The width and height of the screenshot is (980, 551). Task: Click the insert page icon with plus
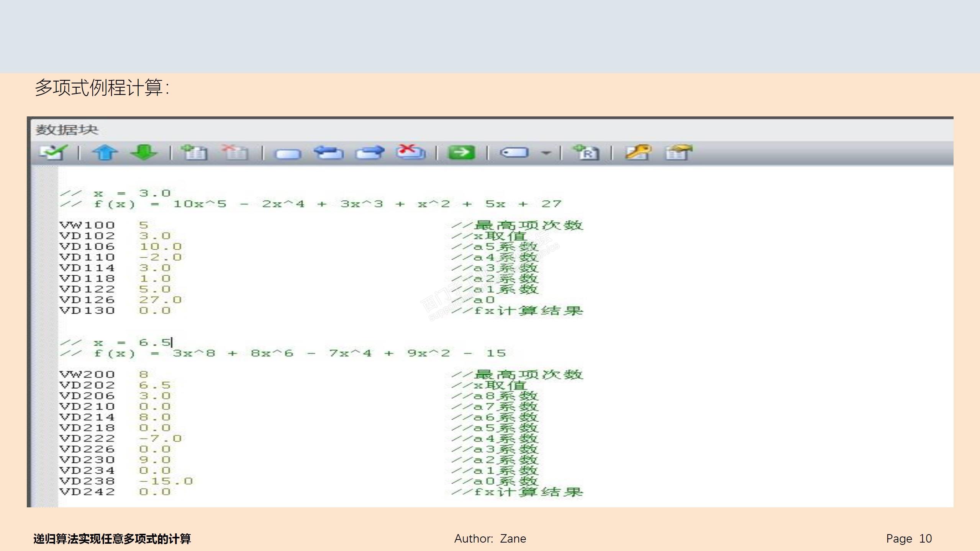[195, 152]
